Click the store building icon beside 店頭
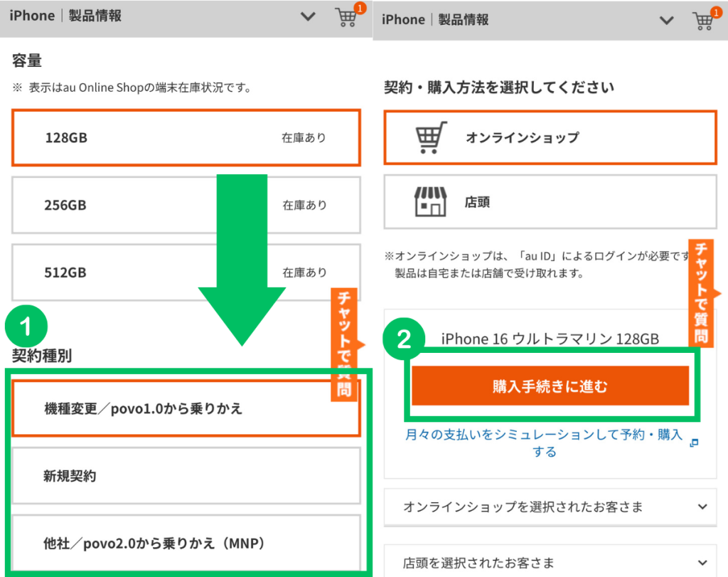The image size is (728, 577). tap(430, 201)
